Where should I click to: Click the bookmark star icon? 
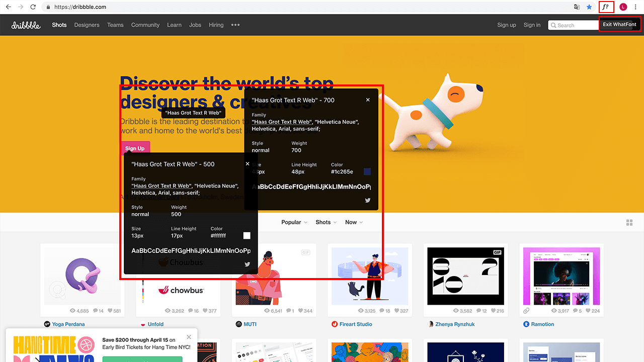[589, 7]
